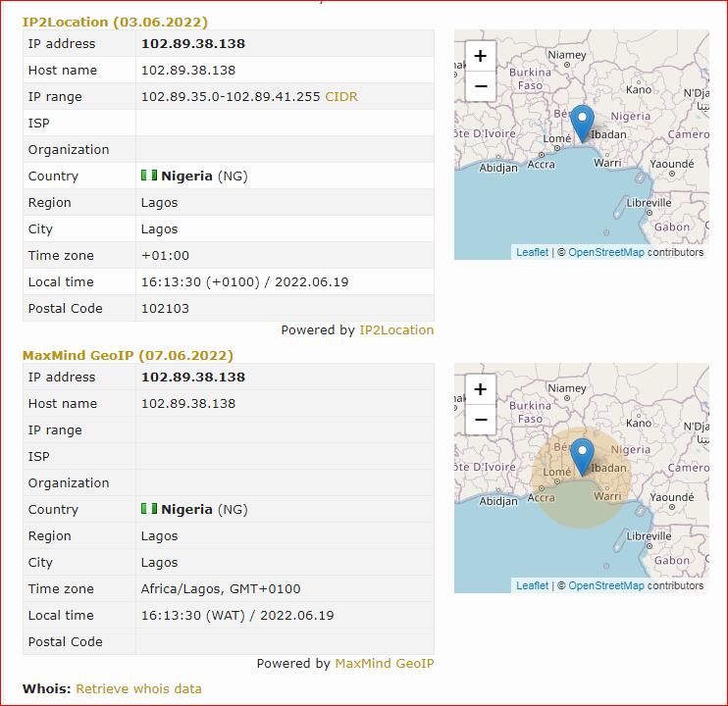Viewport: 728px width, 706px height.
Task: Click bold IP address 102.89.38.138 in MaxMind table
Action: (x=193, y=378)
